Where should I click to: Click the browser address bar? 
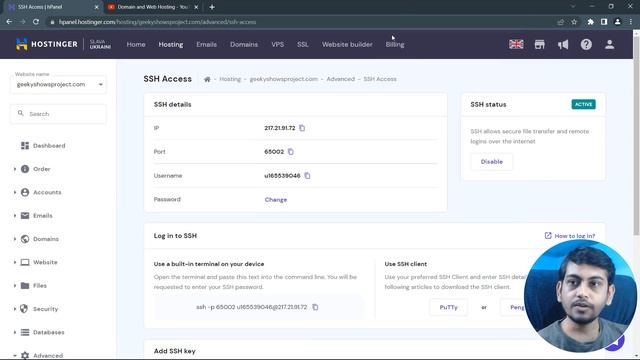click(302, 22)
